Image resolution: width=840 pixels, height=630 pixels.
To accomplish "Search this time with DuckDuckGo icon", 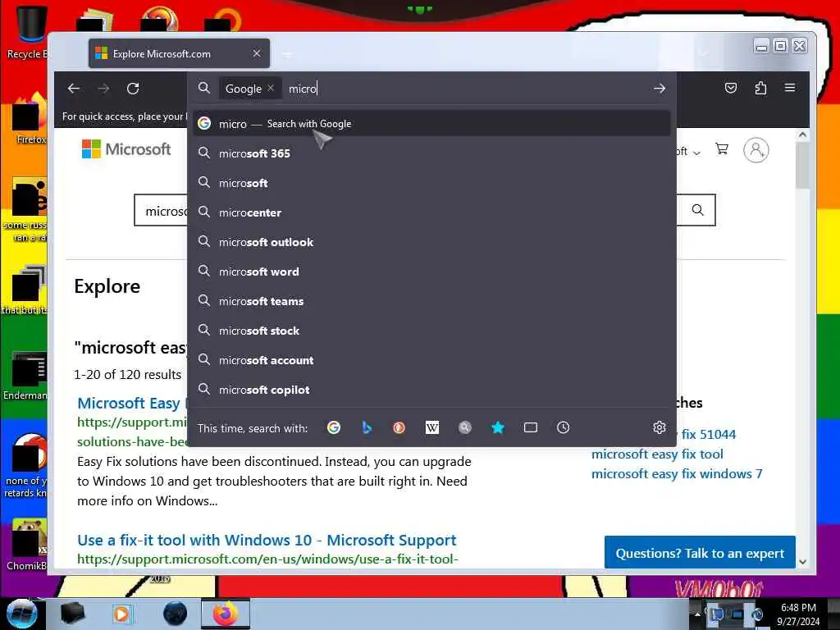I will pyautogui.click(x=399, y=427).
